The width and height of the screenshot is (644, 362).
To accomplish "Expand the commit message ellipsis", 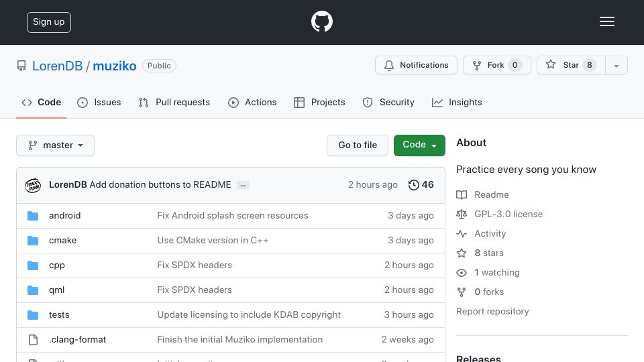I will point(243,185).
